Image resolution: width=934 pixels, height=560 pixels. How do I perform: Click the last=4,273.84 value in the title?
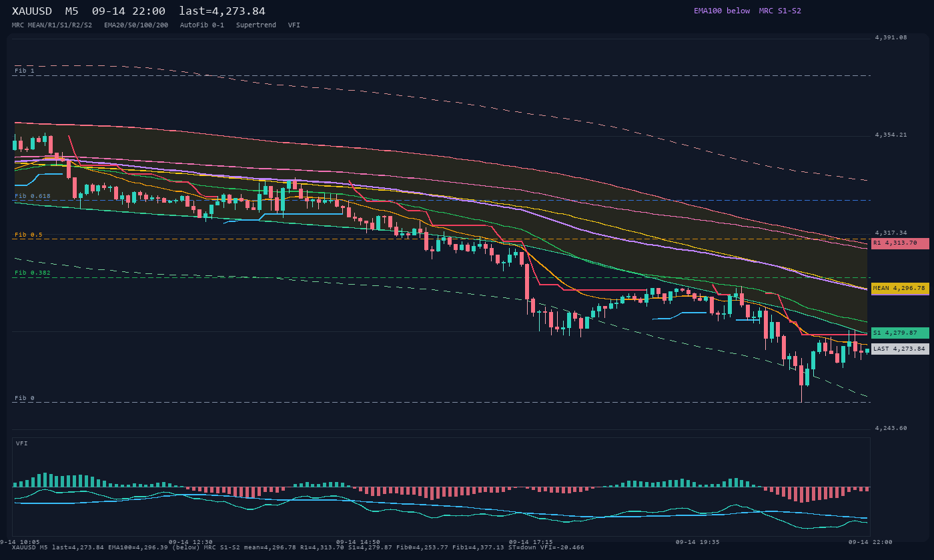pyautogui.click(x=222, y=11)
